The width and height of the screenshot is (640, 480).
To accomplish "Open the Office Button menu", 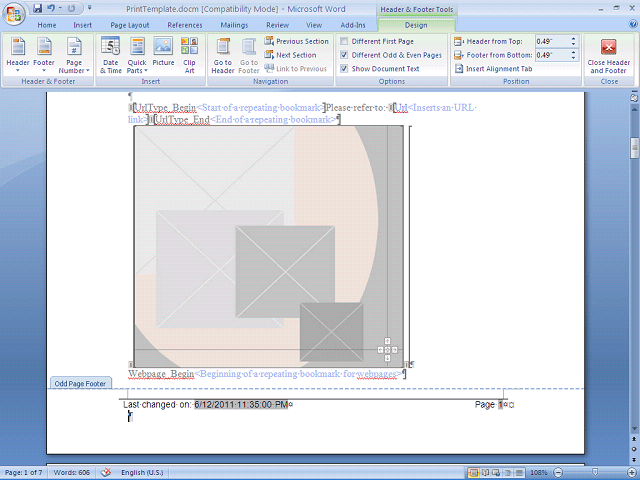I will 13,13.
